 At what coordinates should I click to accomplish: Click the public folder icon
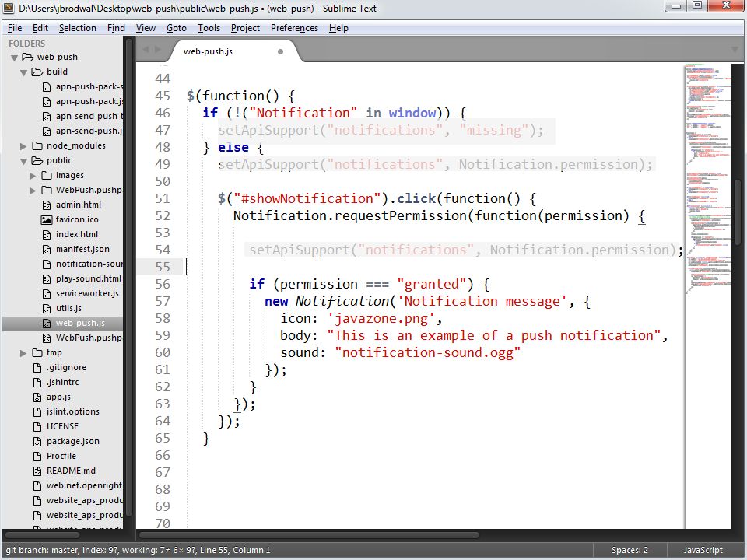(37, 160)
